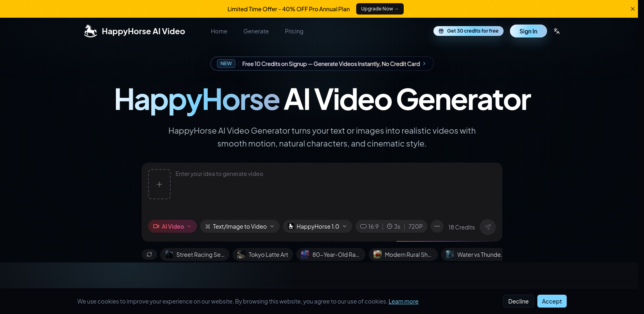Refresh the prompt suggestions list
Image resolution: width=644 pixels, height=314 pixels.
point(149,254)
